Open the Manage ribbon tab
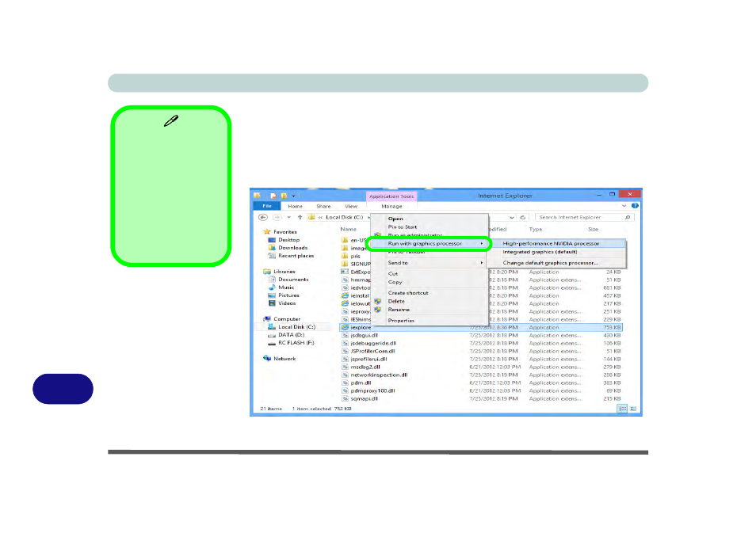Image resolution: width=756 pixels, height=533 pixels. click(391, 206)
